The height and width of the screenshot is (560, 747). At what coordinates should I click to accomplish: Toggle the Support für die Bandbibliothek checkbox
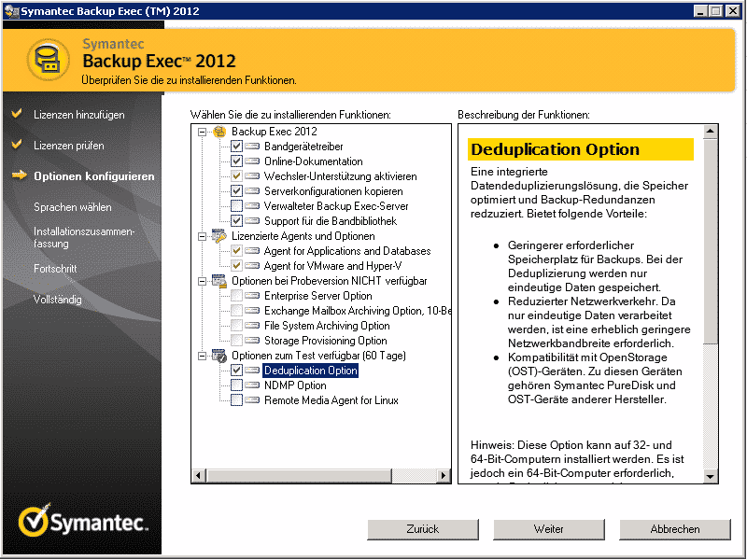point(237,221)
